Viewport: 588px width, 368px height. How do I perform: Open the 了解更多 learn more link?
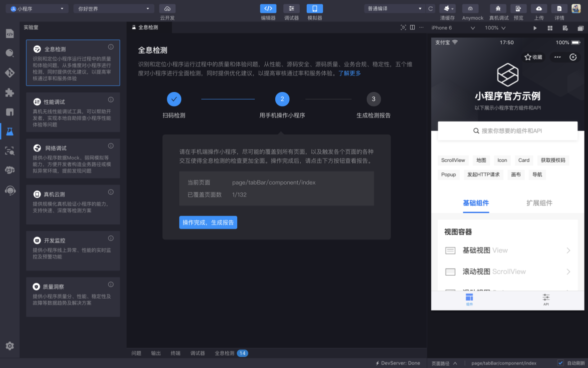350,73
